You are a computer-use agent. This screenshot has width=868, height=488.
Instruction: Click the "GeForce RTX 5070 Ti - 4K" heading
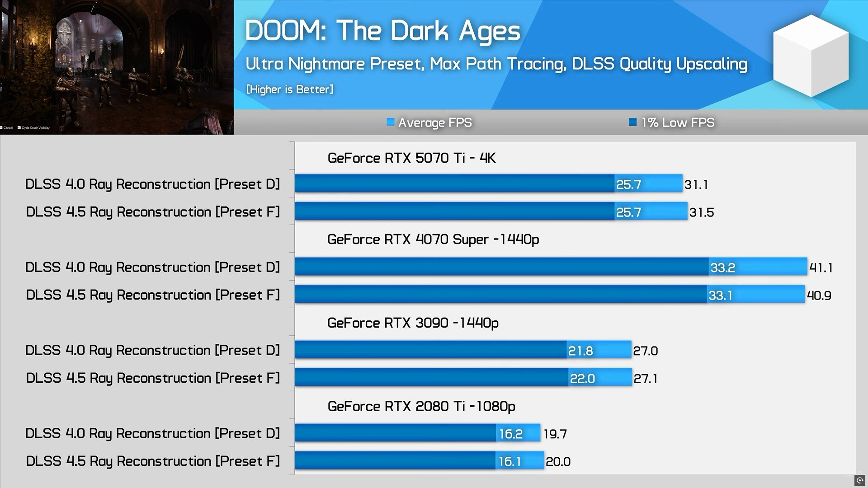point(411,158)
